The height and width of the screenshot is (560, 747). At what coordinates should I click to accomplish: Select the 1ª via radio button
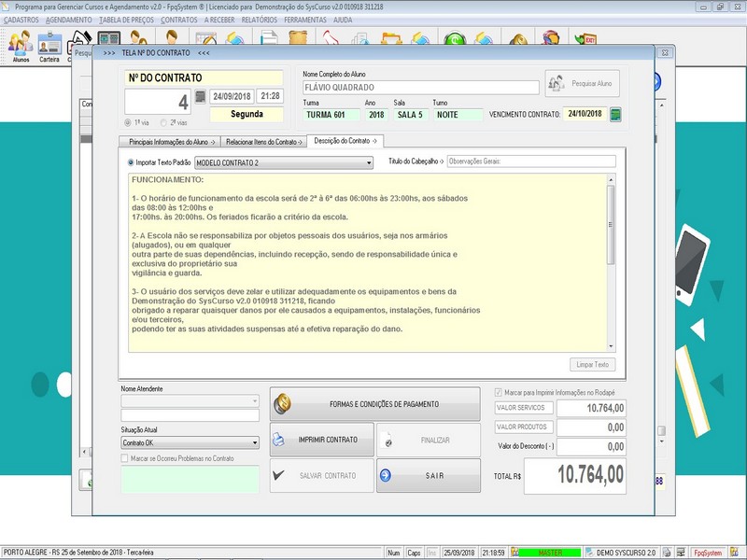pos(128,123)
